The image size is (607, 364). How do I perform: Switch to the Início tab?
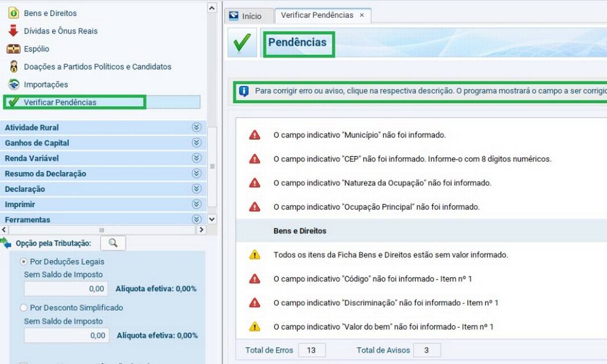(x=245, y=16)
